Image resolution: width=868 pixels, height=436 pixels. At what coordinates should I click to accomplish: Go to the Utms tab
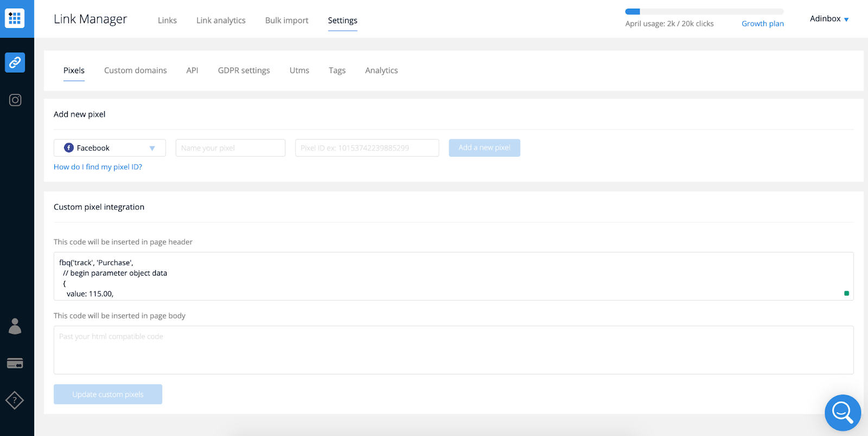[299, 70]
